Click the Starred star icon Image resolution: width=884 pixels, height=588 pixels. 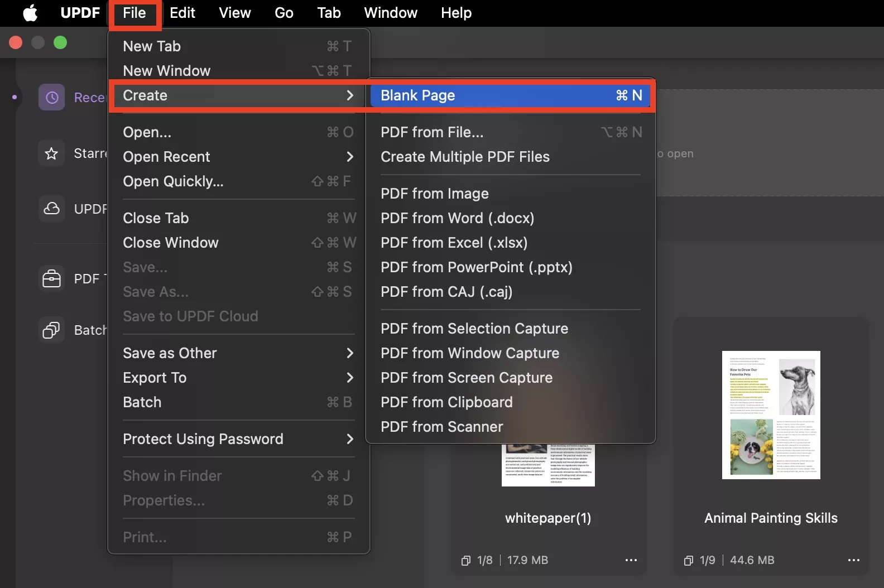coord(51,153)
